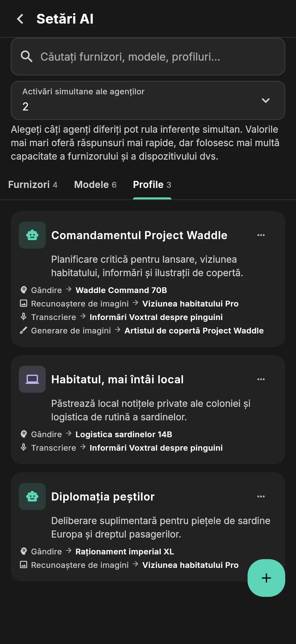Open the Logistica sardinelor 14B model
The width and height of the screenshot is (296, 644).
124,434
